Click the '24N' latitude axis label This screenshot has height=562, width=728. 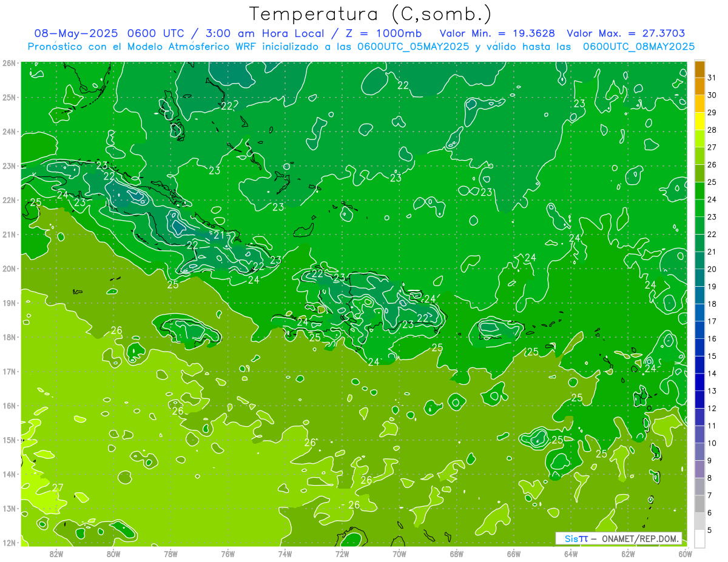[10, 132]
